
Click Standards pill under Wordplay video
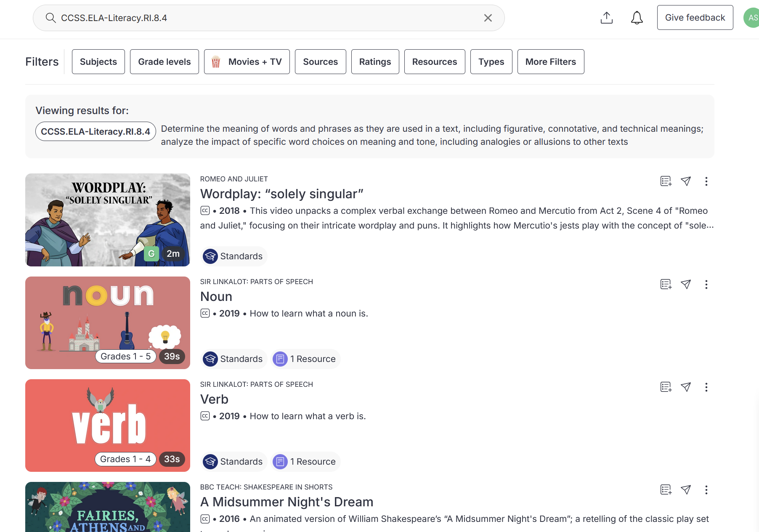[x=234, y=256]
